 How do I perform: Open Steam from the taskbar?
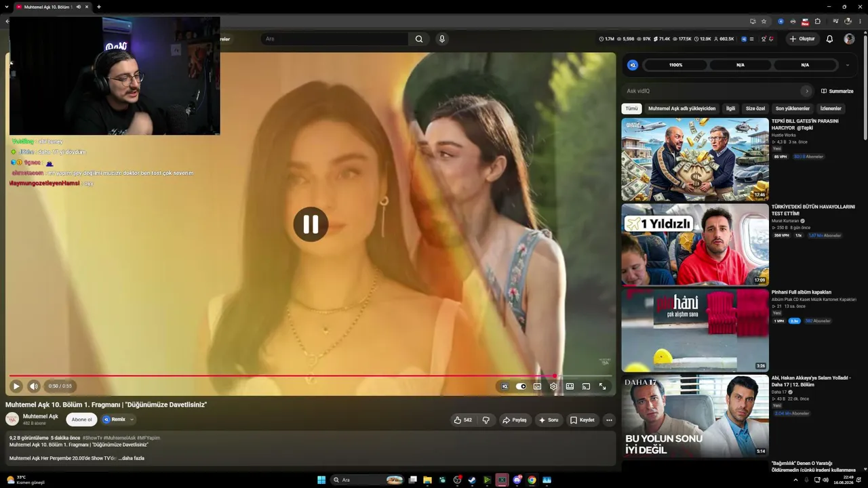(472, 480)
